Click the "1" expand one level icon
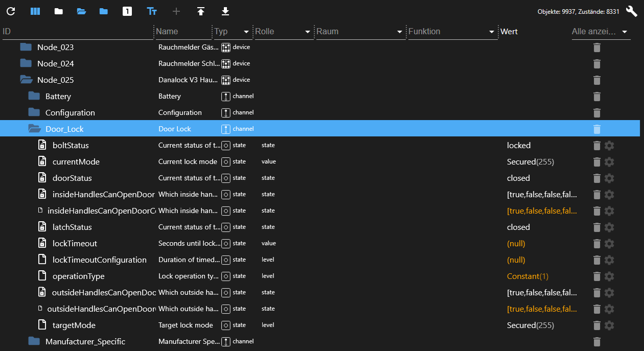Screen dimensions: 644x351 point(127,11)
